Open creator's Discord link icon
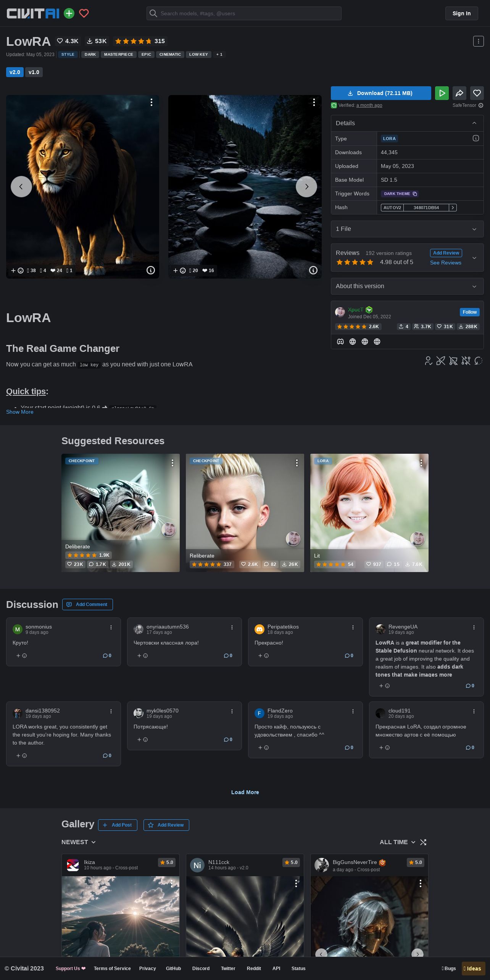 pos(340,342)
